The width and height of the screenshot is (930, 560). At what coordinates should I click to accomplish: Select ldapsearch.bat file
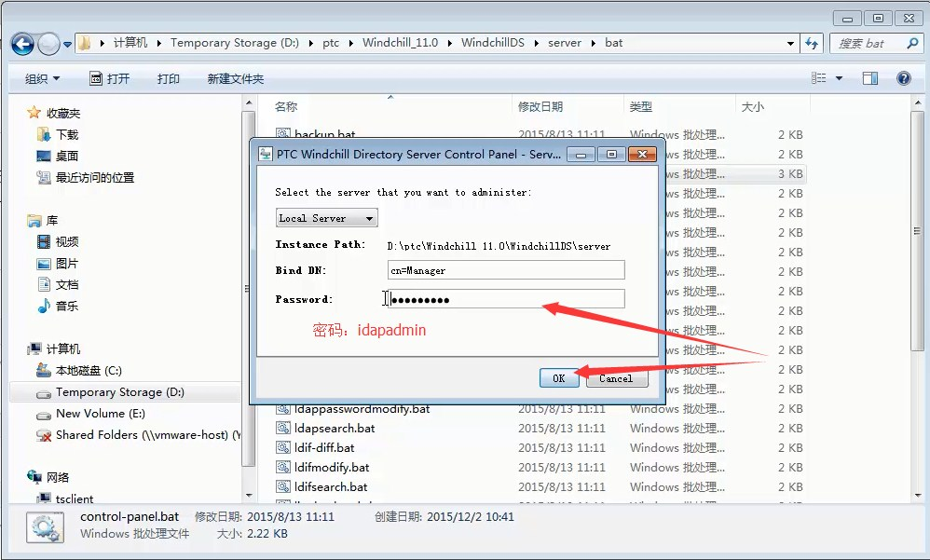[x=335, y=429]
